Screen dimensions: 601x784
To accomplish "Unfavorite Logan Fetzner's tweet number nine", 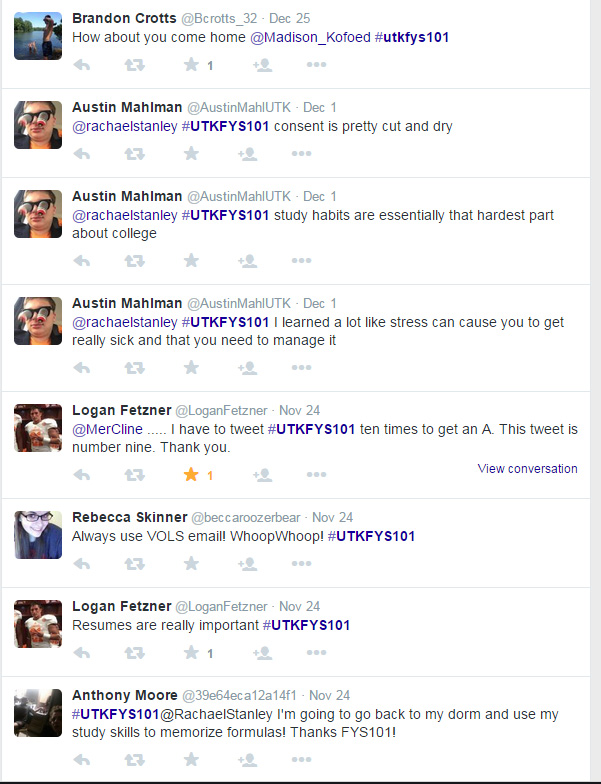I will click(191, 475).
